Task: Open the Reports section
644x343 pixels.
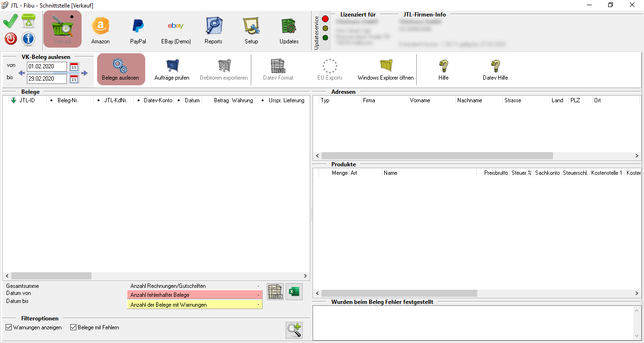Action: [214, 30]
